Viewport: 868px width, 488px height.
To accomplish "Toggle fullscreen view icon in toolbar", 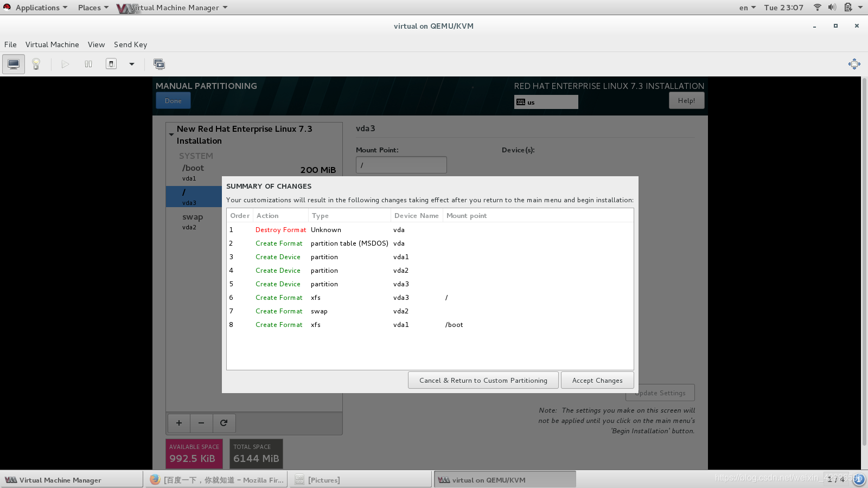I will pyautogui.click(x=854, y=64).
